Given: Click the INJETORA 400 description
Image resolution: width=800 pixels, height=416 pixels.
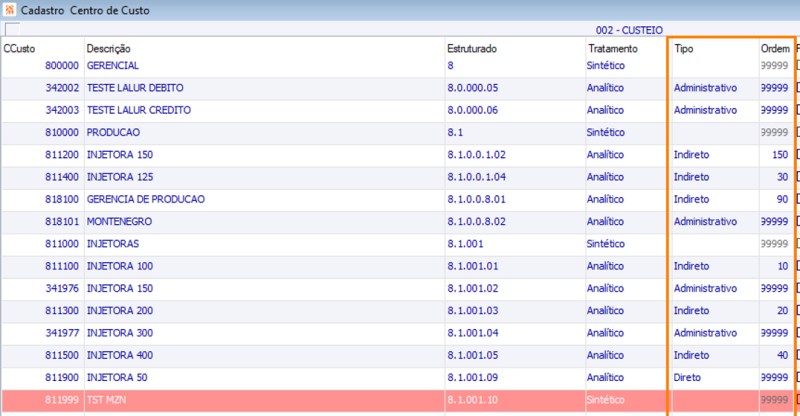Looking at the screenshot, I should click(x=120, y=355).
